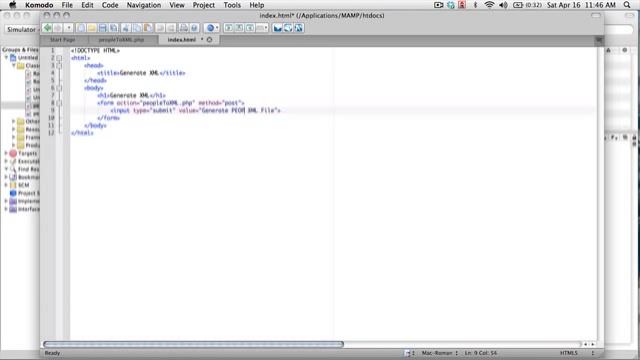Click the Copy toolbar icon
The height and width of the screenshot is (360, 640).
137,28
